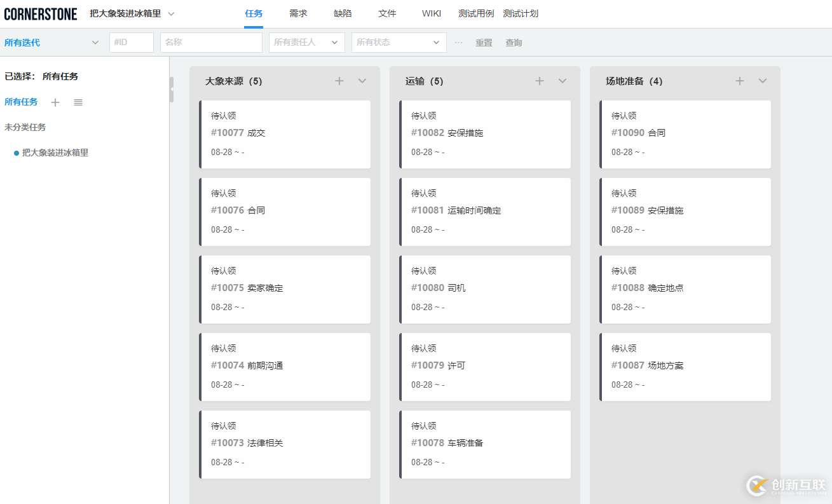Switch to the 需求 tab
Image resolution: width=832 pixels, height=504 pixels.
click(297, 13)
